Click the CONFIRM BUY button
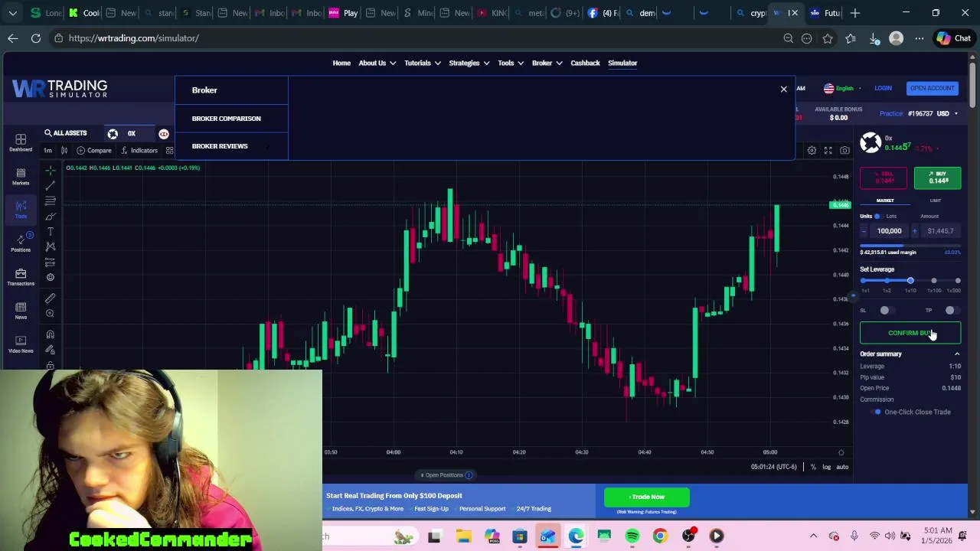The image size is (980, 551). pyautogui.click(x=910, y=333)
